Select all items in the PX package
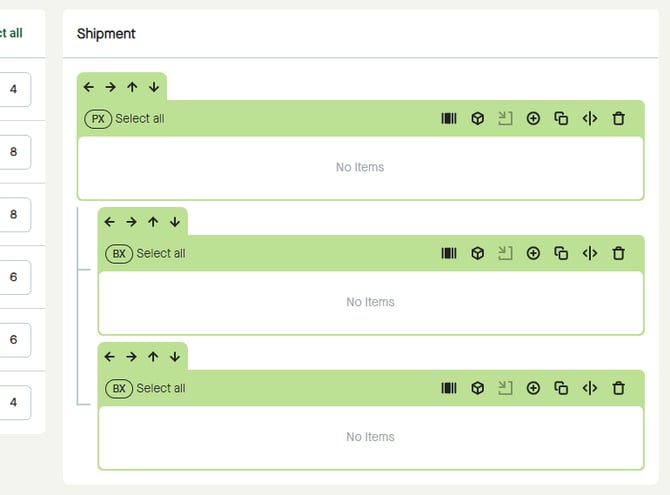 [x=140, y=118]
